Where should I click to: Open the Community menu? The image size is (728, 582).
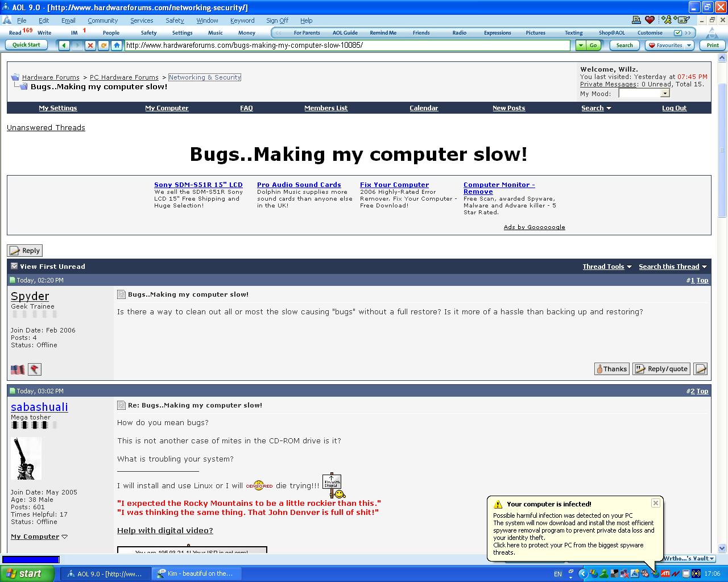tap(102, 20)
